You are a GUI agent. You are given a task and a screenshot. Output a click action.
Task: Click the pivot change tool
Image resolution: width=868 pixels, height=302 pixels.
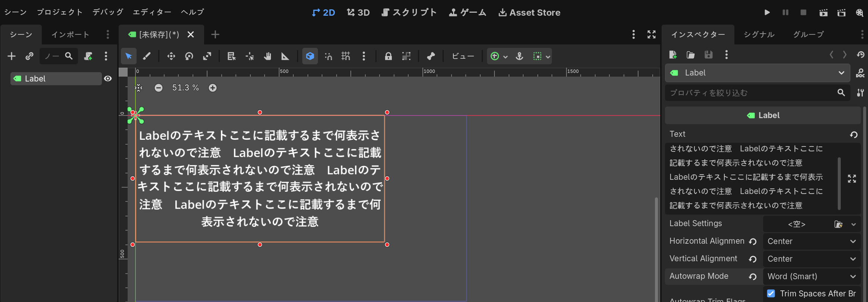250,56
